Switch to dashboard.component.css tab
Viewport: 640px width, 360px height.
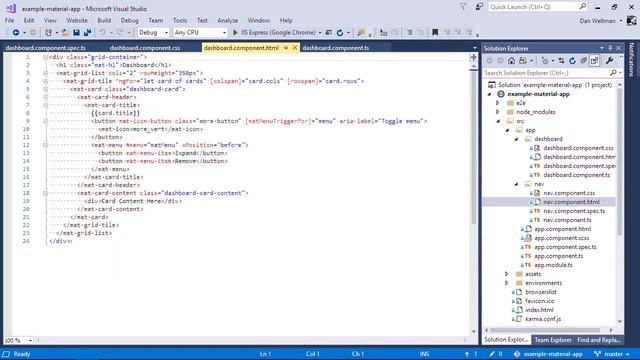pos(145,48)
